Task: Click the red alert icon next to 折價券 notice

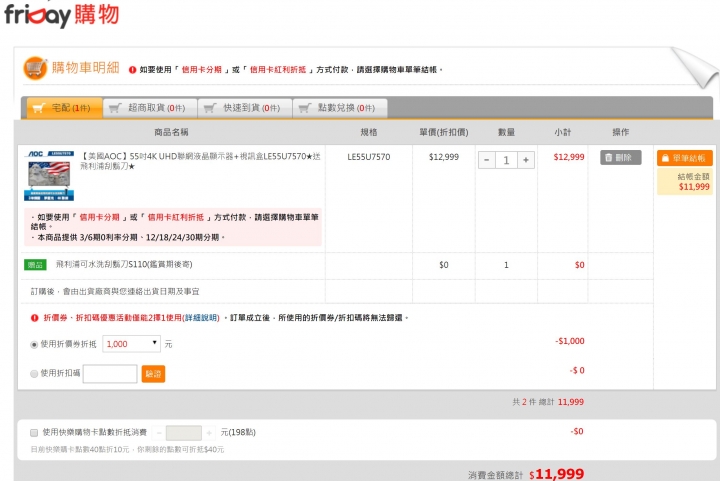Action: coord(34,318)
